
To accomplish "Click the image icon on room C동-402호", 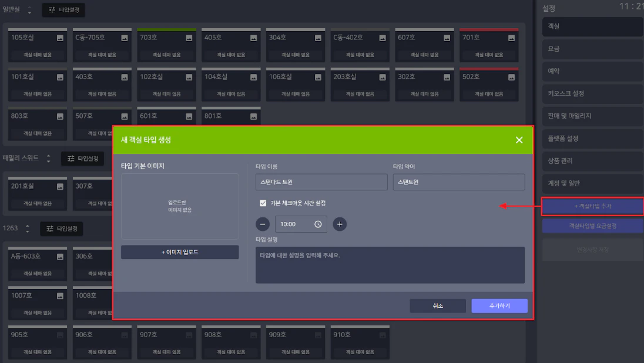I will [383, 38].
